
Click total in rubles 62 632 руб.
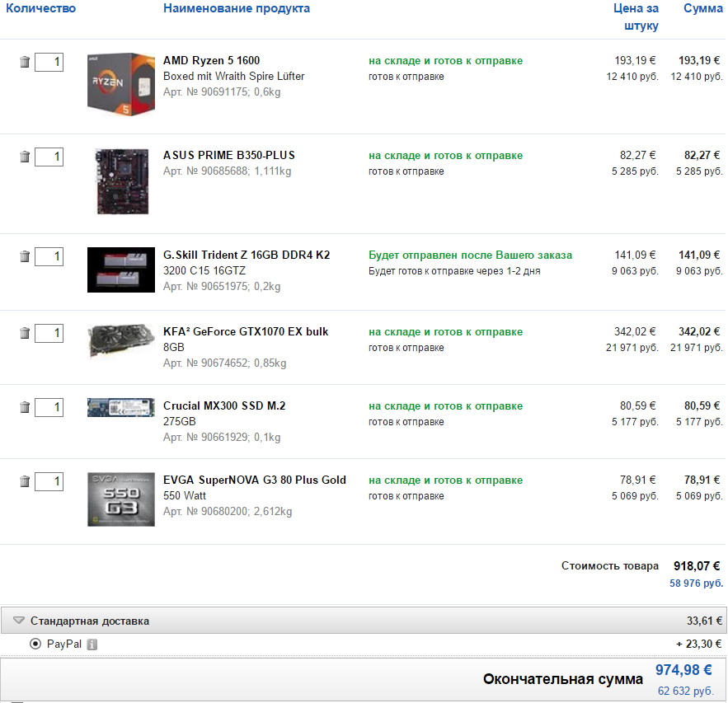tap(685, 691)
